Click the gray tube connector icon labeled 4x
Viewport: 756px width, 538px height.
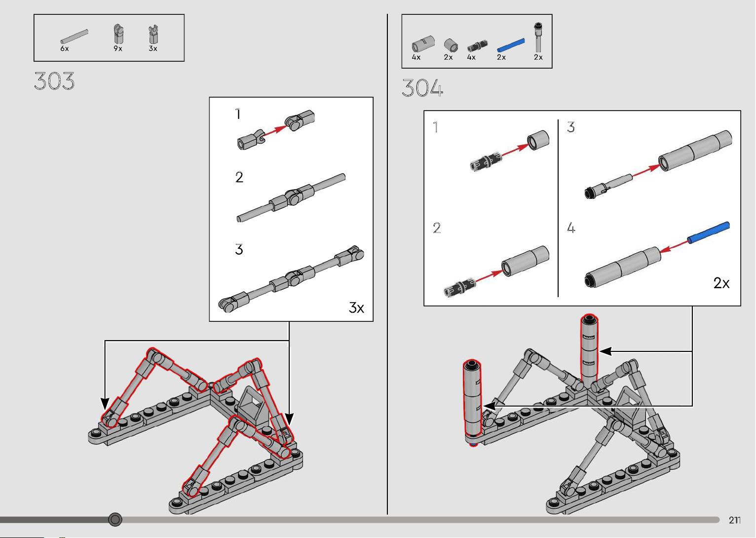coord(423,44)
